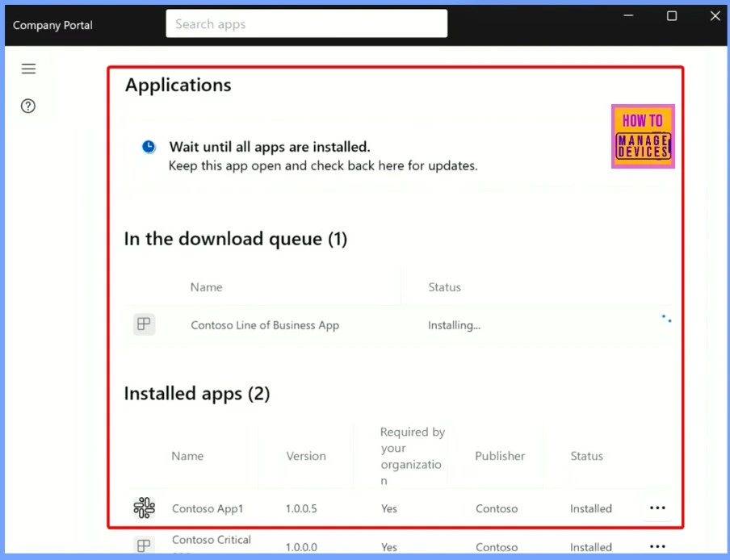
Task: Click the Company Portal title text
Action: pos(52,25)
